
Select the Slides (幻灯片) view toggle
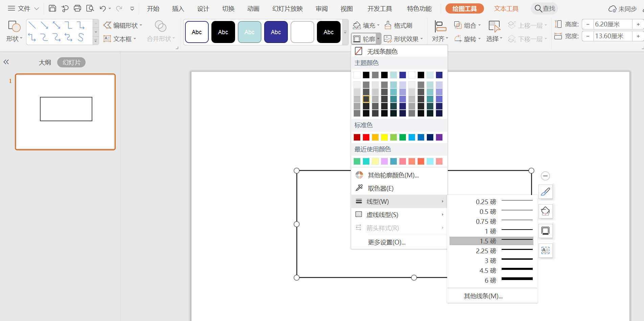point(71,62)
